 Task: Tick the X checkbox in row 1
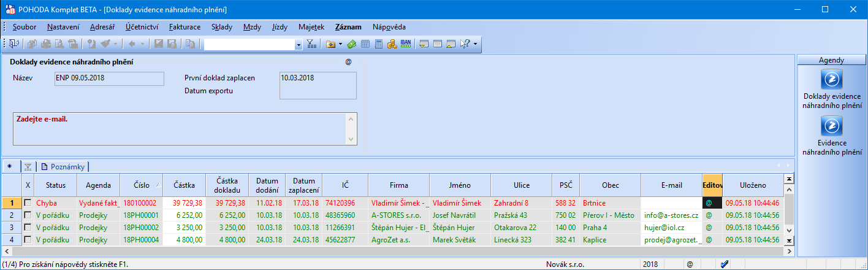coord(28,202)
